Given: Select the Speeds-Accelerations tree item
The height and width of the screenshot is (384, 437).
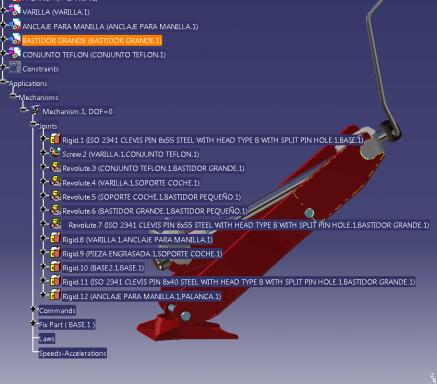Looking at the screenshot, I should pos(73,353).
